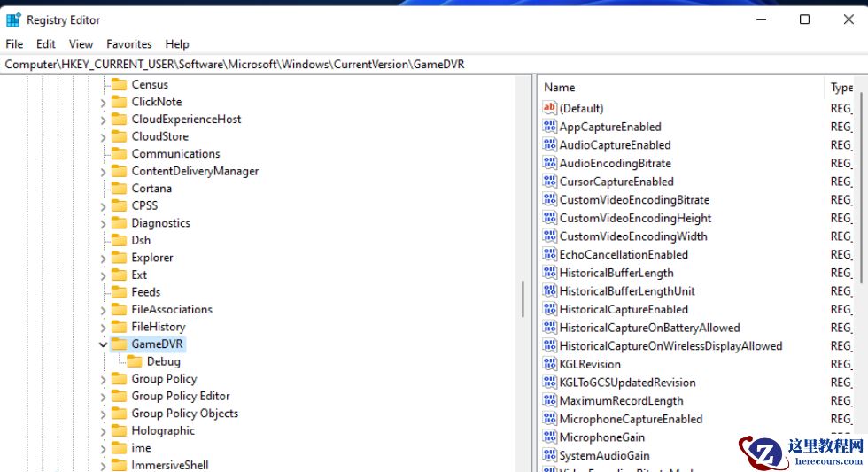
Task: Select the AudioEncodingBitrate DWORD icon
Action: click(549, 163)
